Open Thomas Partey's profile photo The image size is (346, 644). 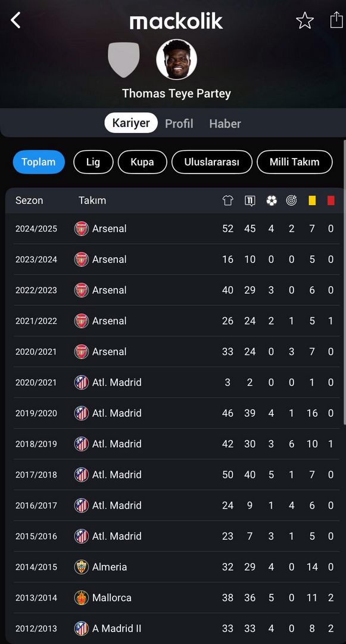[176, 59]
